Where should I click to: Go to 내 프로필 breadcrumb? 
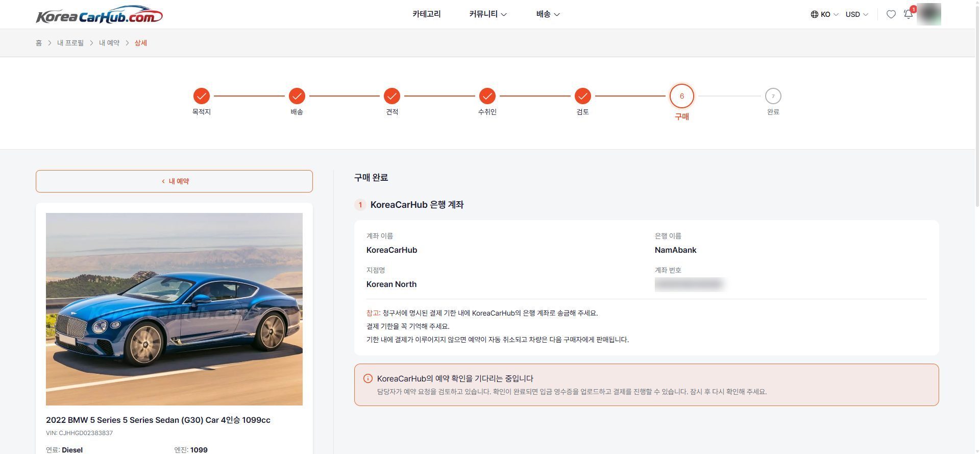coord(70,43)
